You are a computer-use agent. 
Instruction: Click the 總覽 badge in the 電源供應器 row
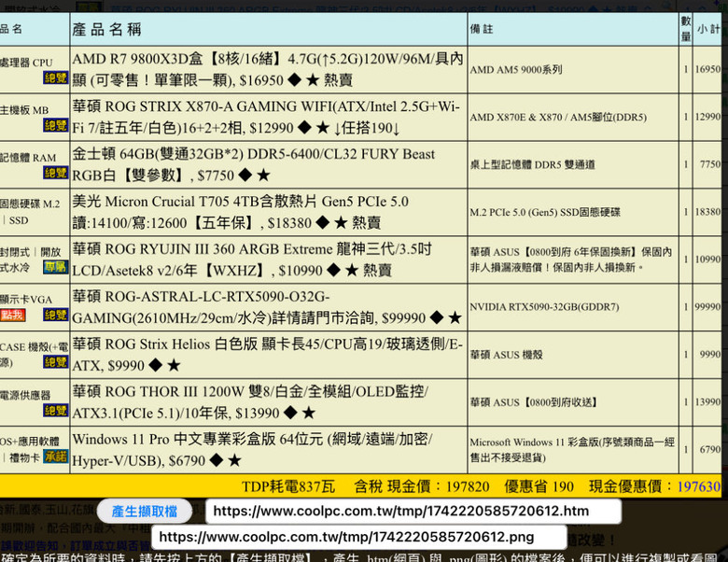[56, 410]
